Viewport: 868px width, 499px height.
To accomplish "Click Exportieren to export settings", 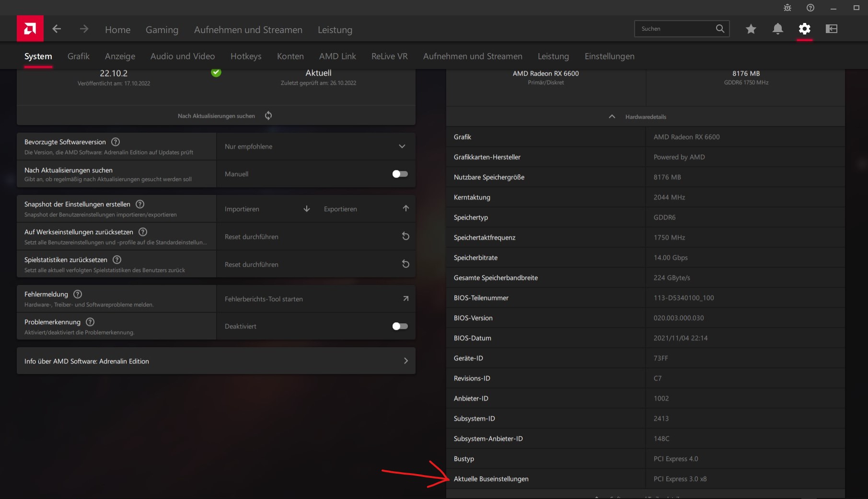I will (x=340, y=209).
